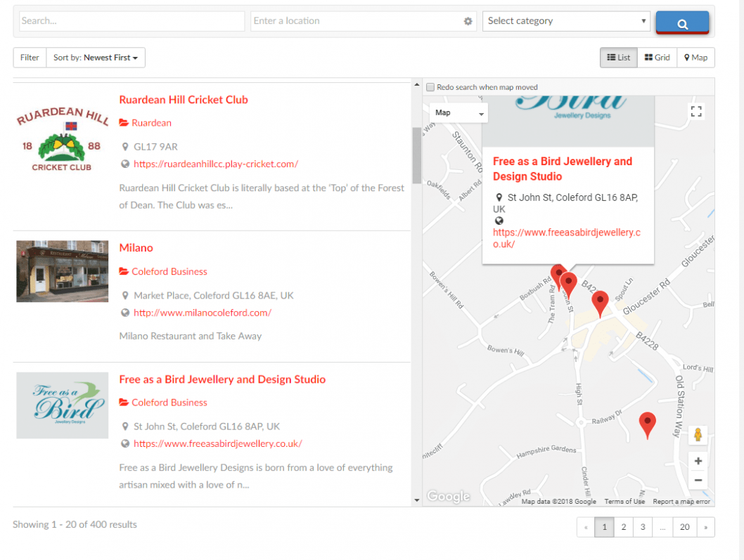This screenshot has height=560, width=744.
Task: Click location pin icon beside GL17 9AR
Action: click(x=125, y=147)
